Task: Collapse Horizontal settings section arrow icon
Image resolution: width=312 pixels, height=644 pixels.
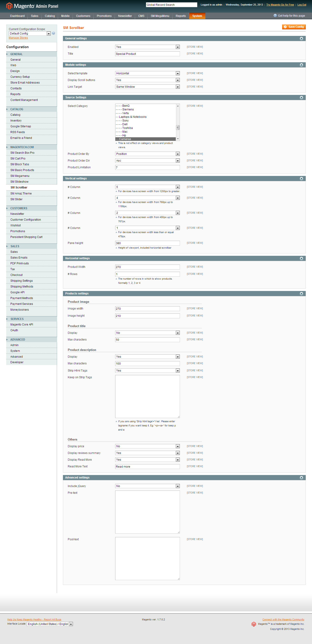Action: tap(301, 258)
